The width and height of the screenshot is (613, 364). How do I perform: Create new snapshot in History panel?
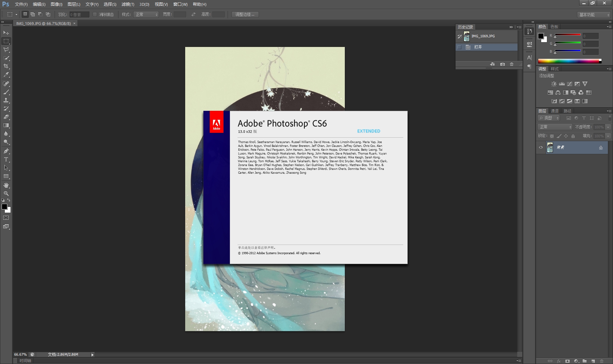tap(503, 64)
